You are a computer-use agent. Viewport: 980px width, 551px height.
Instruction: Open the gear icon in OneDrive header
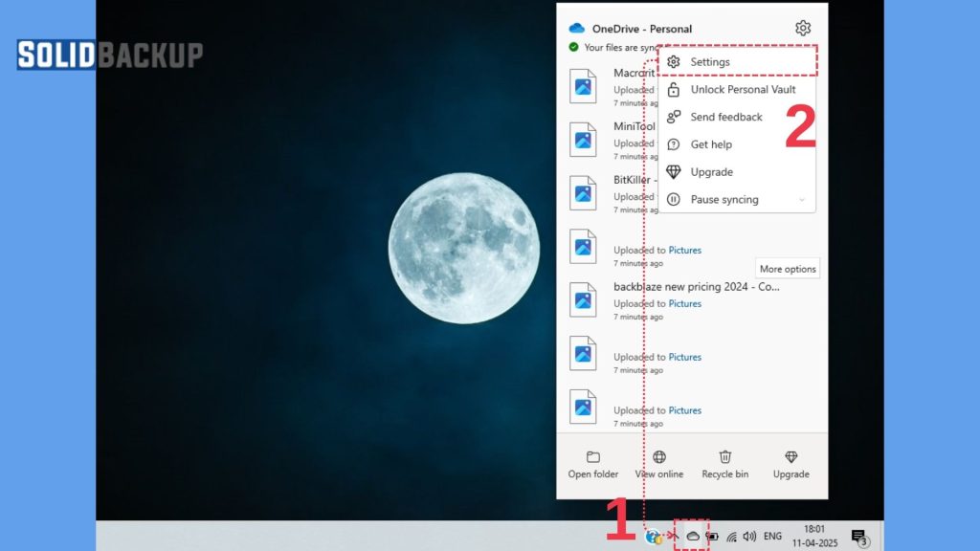803,28
